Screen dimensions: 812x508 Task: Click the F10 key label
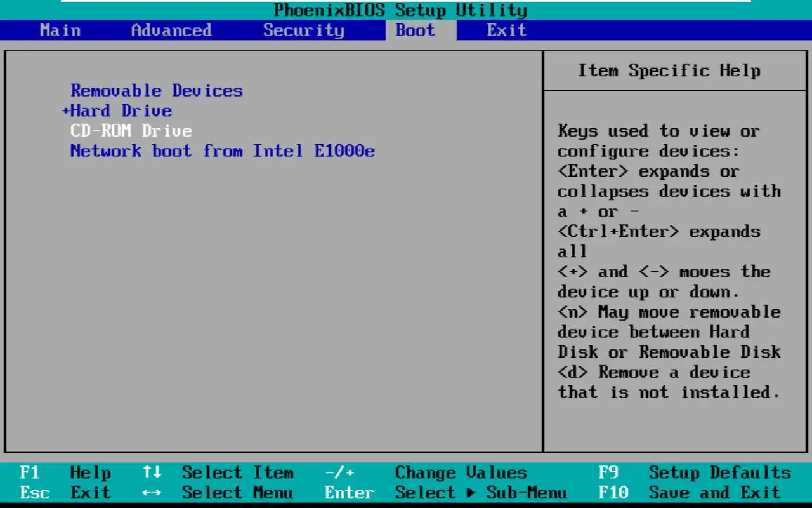point(613,492)
